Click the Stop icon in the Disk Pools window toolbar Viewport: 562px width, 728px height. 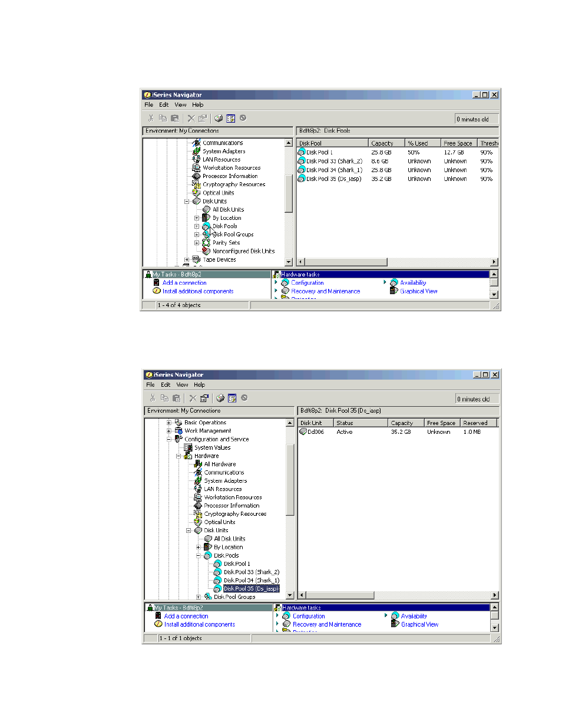pos(243,118)
